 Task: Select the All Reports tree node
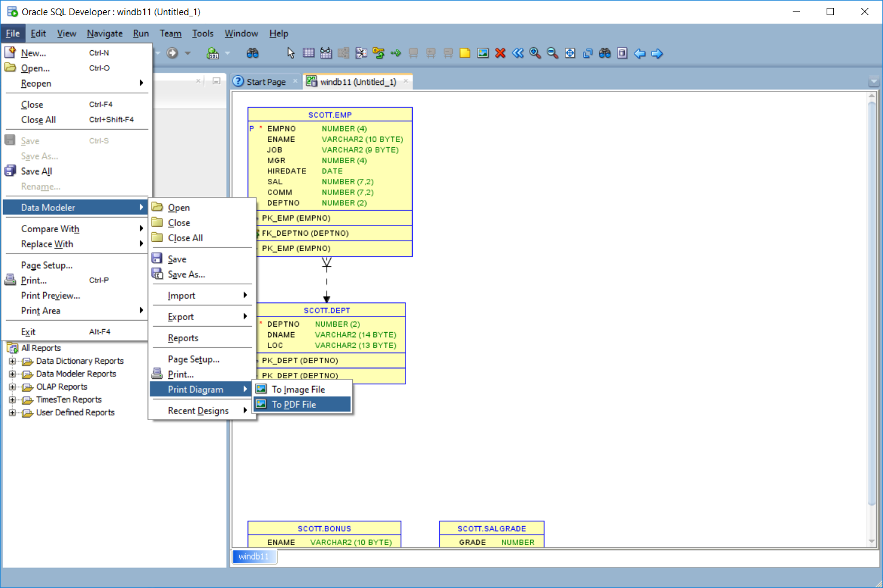click(41, 348)
